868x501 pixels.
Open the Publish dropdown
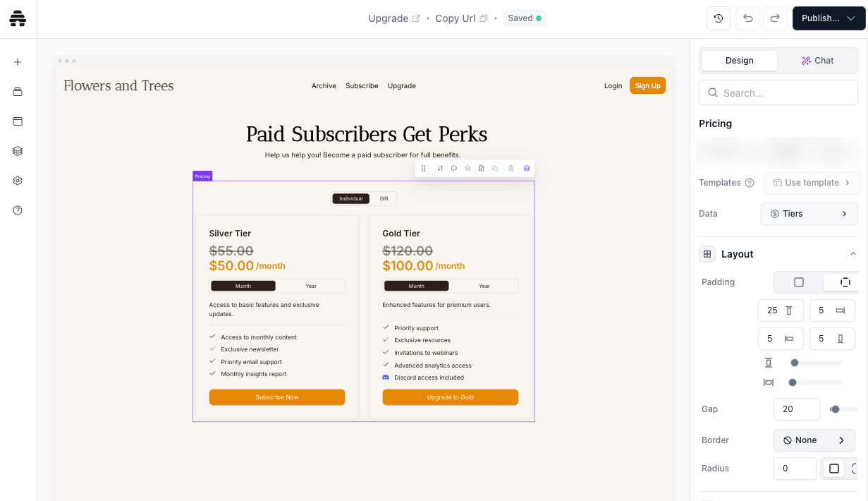click(x=829, y=18)
